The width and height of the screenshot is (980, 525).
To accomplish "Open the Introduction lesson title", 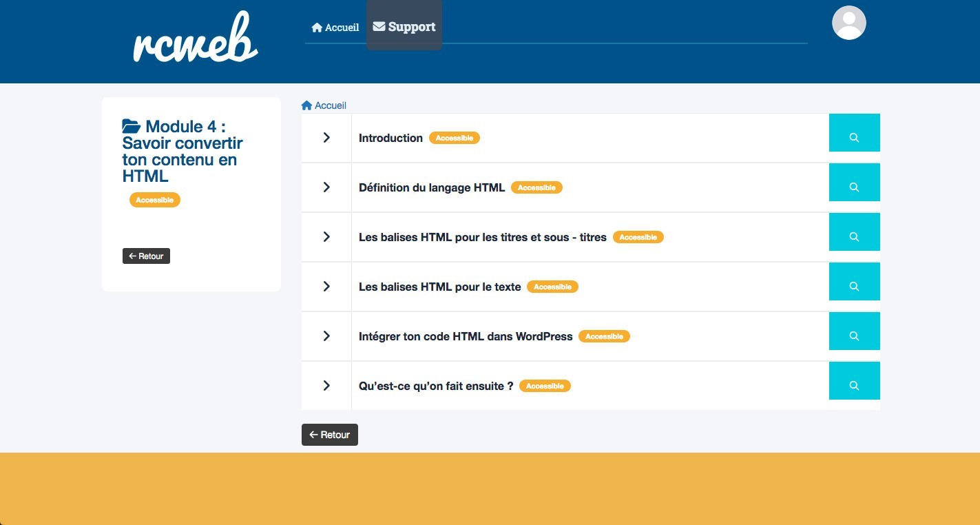I will (390, 138).
